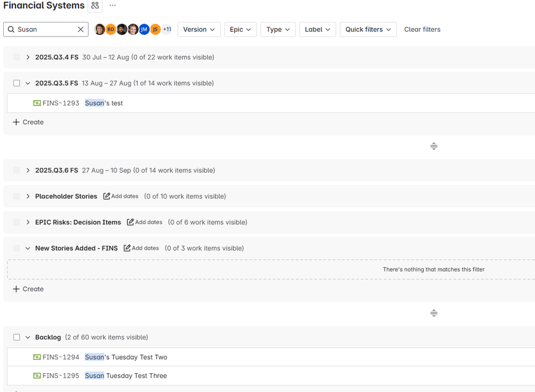Image resolution: width=535 pixels, height=392 pixels.
Task: Open the Quick filters dropdown
Action: point(368,29)
